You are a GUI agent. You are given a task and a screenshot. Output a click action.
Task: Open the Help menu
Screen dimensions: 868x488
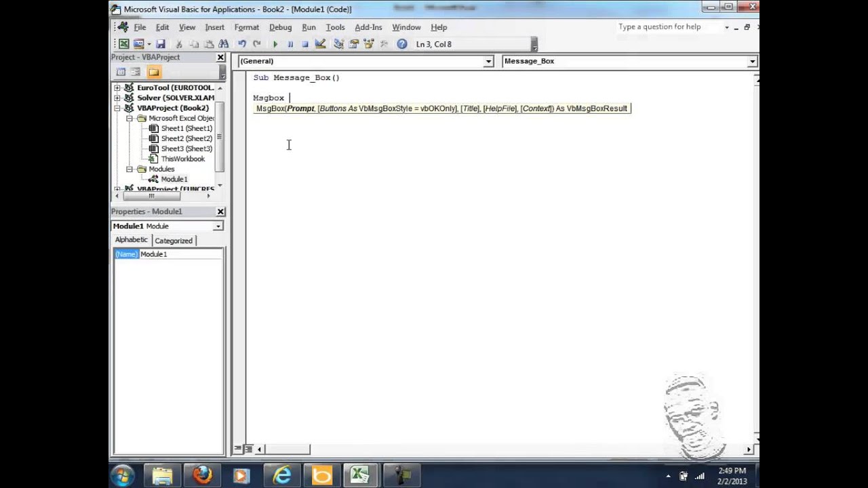pos(439,27)
